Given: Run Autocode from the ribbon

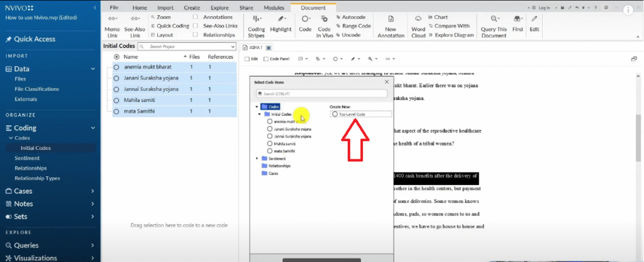Looking at the screenshot, I should coord(351,17).
